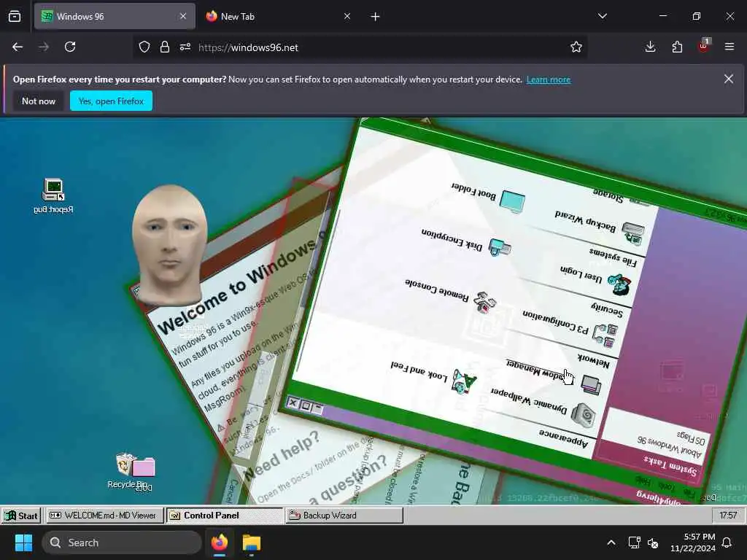
Task: Click the system tray date and time
Action: pos(693,542)
